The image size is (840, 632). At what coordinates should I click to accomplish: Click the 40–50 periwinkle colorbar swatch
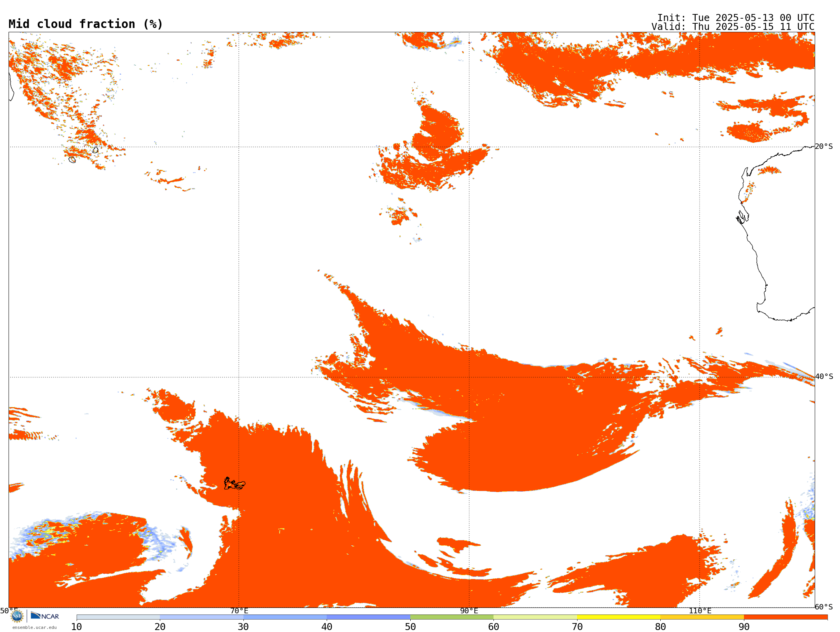pyautogui.click(x=368, y=617)
